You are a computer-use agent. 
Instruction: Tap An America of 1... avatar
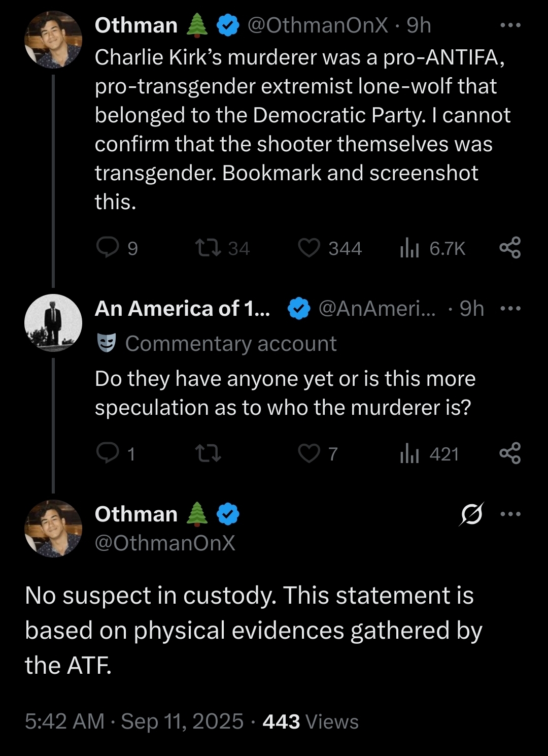[53, 322]
